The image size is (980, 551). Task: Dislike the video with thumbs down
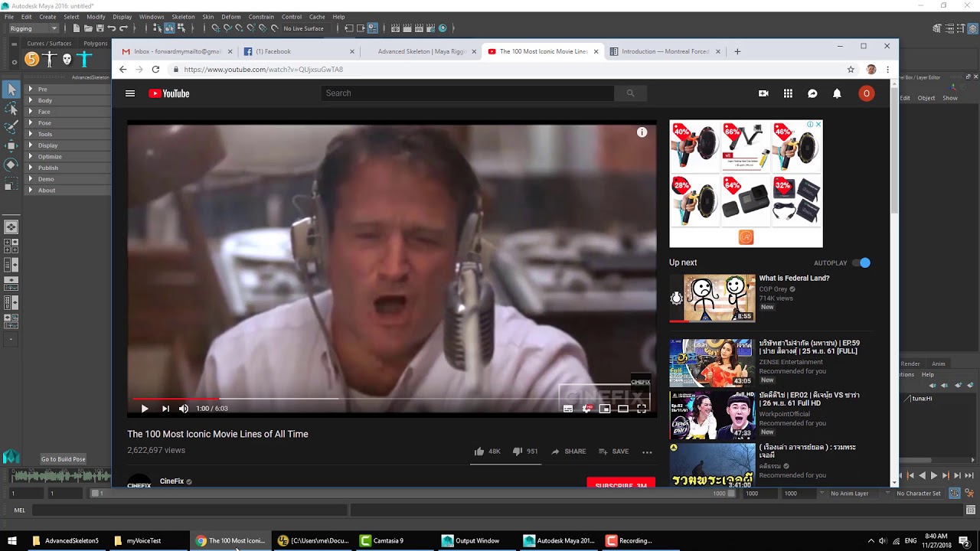518,452
